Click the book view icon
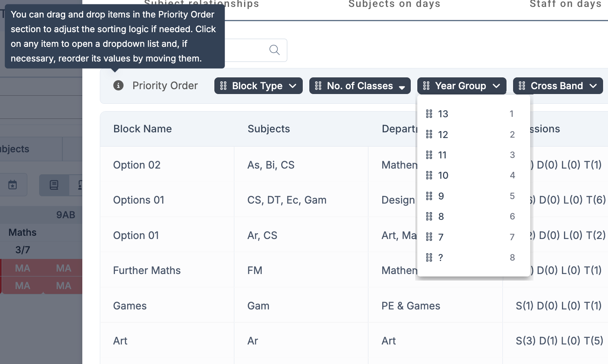Image resolution: width=608 pixels, height=364 pixels. 54,185
